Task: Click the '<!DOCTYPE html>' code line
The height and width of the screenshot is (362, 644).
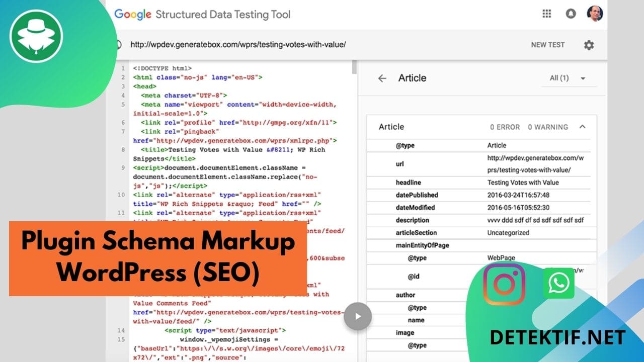Action: pyautogui.click(x=162, y=68)
